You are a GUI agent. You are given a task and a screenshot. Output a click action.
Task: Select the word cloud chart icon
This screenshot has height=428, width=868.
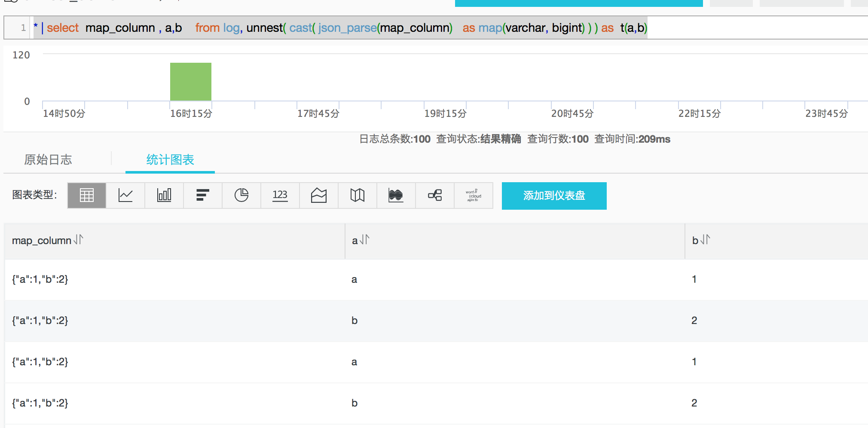[x=474, y=196]
